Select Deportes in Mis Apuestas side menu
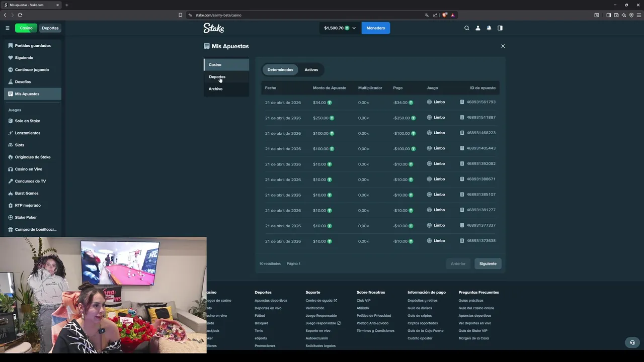Image resolution: width=644 pixels, height=362 pixels. [x=226, y=77]
